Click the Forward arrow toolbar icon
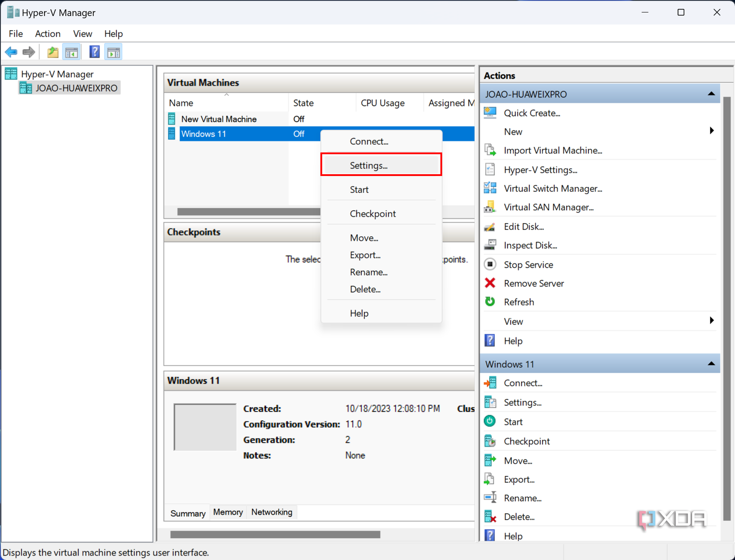 [x=29, y=52]
